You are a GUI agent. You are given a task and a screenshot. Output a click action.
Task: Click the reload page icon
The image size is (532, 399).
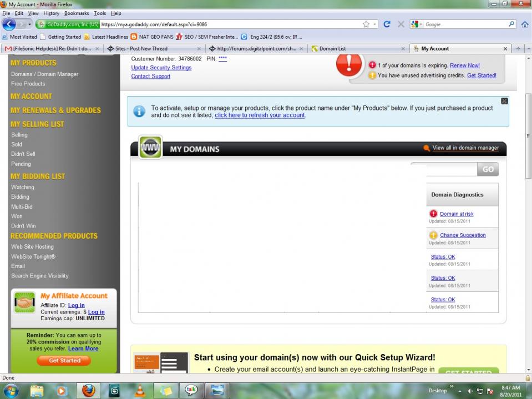(387, 24)
